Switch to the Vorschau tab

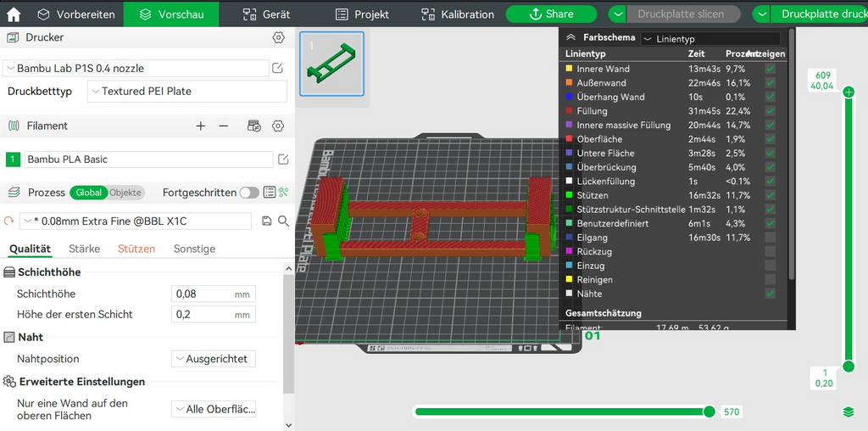coord(171,14)
